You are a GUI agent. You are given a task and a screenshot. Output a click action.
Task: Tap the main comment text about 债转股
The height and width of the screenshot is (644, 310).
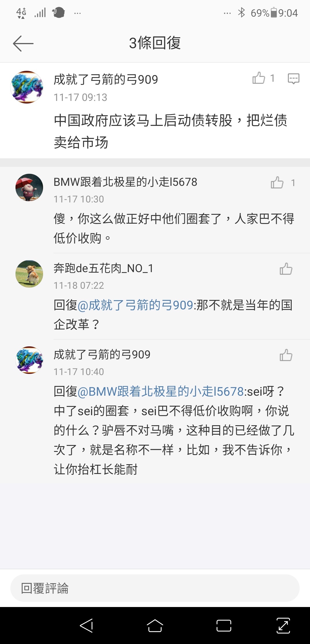pyautogui.click(x=170, y=131)
